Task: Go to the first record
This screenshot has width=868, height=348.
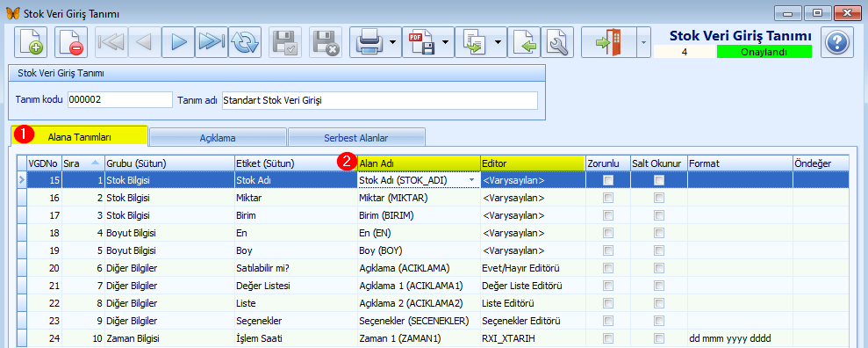Action: click(x=111, y=42)
